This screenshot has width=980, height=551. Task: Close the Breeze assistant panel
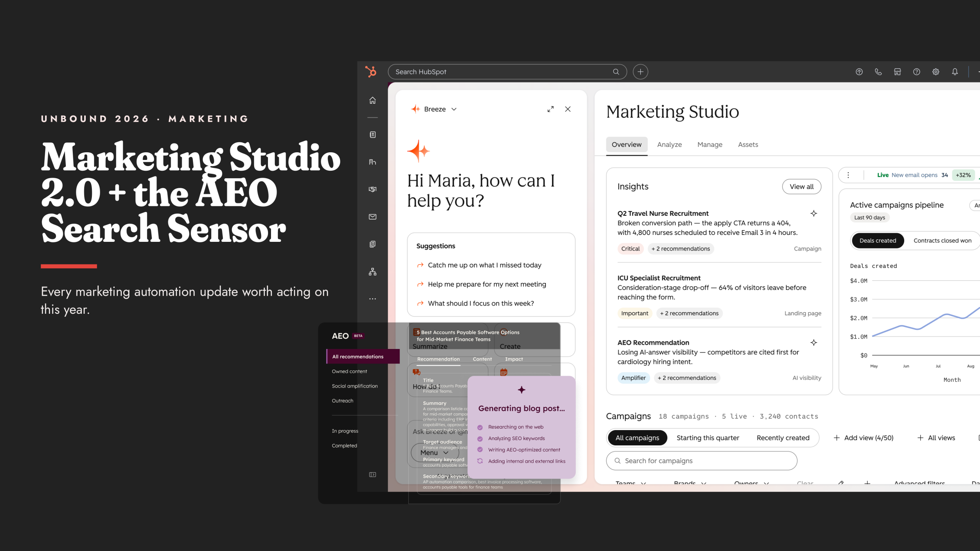[568, 109]
